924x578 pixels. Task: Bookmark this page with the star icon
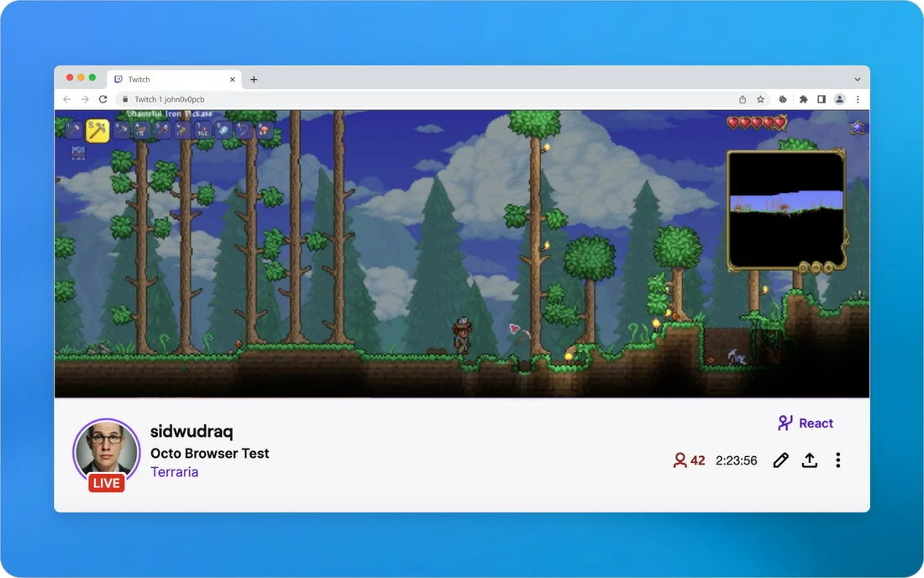point(761,99)
